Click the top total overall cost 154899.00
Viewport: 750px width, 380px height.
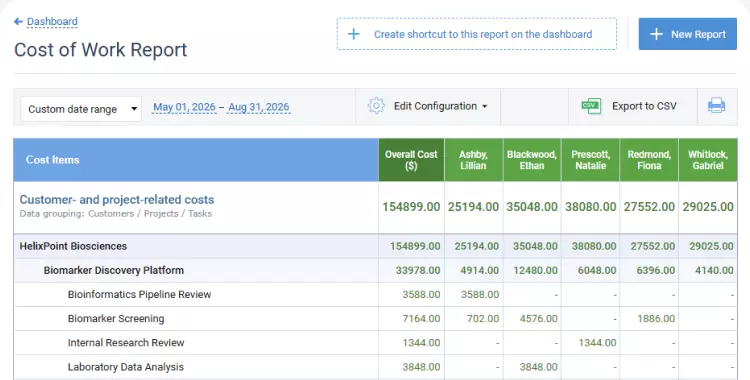pyautogui.click(x=411, y=207)
